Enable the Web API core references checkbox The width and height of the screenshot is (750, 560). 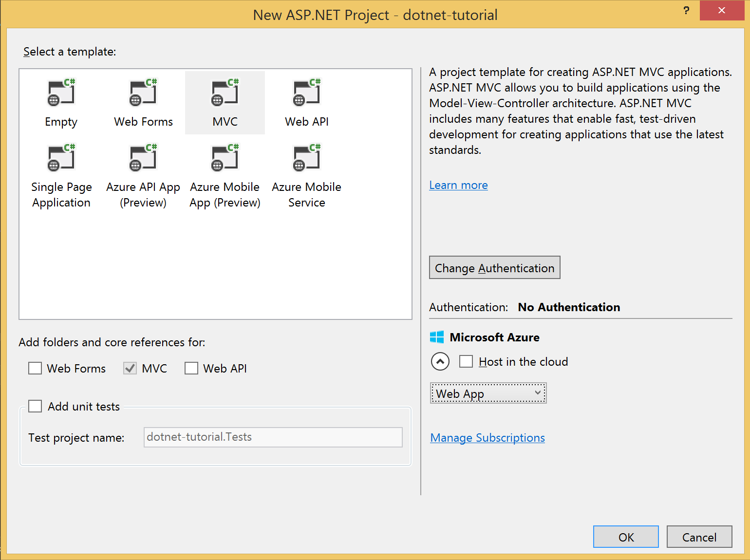(191, 368)
